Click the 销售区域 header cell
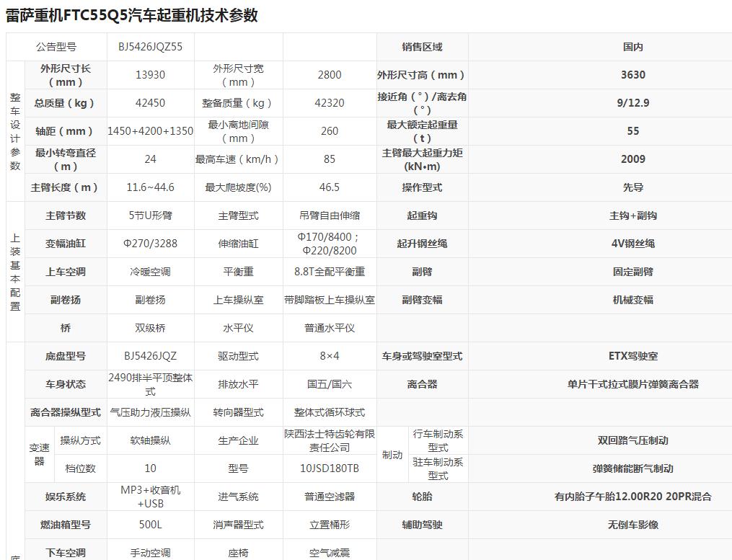 [x=422, y=47]
